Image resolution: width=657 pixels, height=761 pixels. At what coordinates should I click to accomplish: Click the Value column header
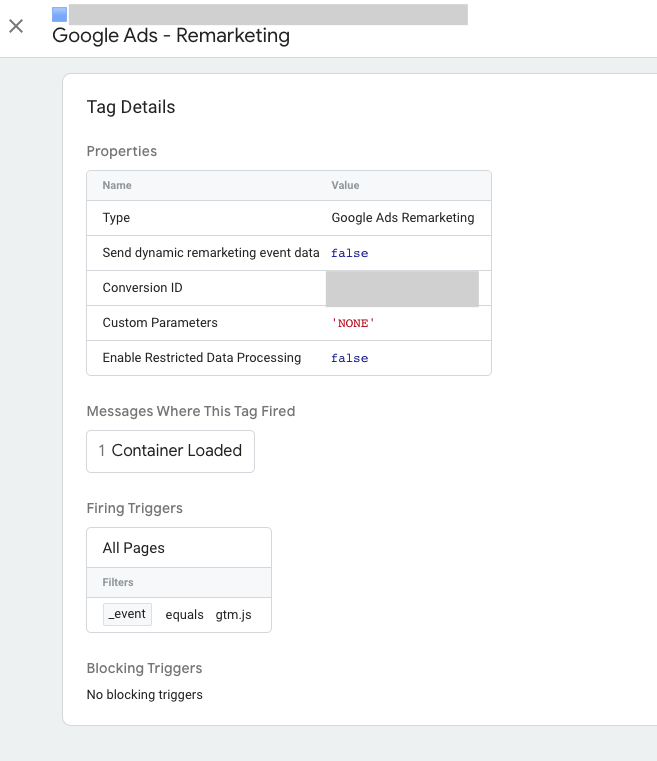(x=345, y=185)
